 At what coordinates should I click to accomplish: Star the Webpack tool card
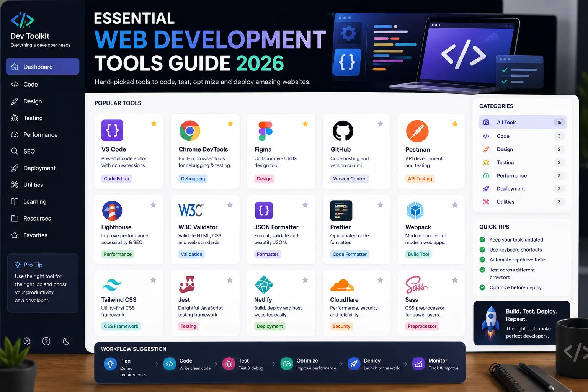point(455,205)
